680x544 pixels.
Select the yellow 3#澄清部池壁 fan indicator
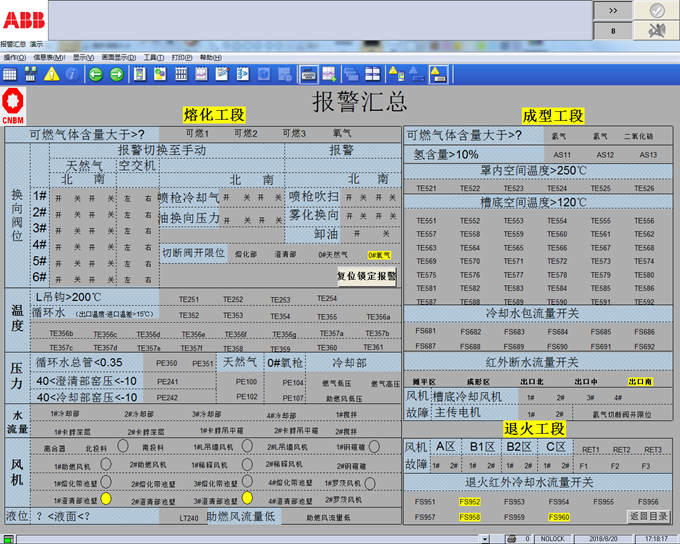click(x=247, y=498)
